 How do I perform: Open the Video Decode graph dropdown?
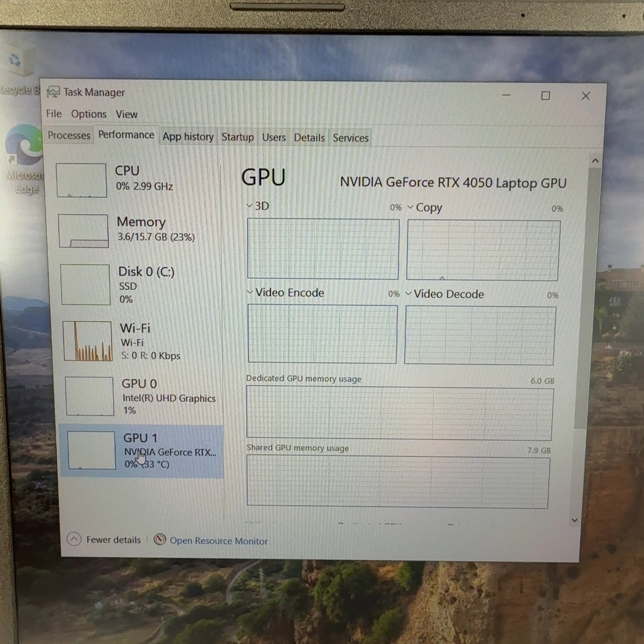tap(408, 294)
